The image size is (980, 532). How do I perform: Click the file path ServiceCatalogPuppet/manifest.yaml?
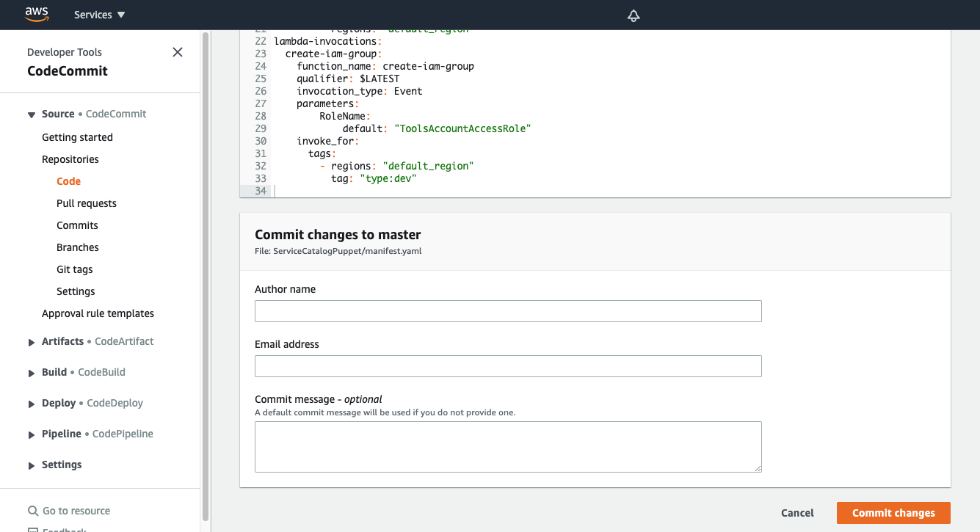coord(347,251)
